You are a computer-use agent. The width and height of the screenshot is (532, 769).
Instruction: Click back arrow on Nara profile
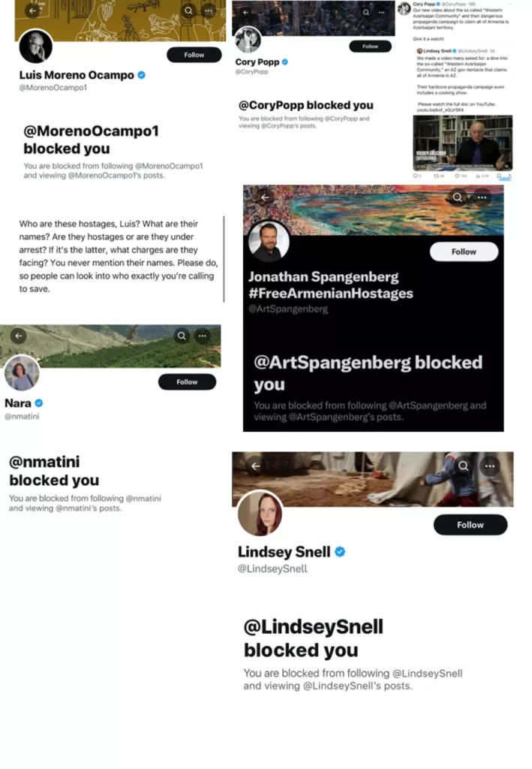19,336
